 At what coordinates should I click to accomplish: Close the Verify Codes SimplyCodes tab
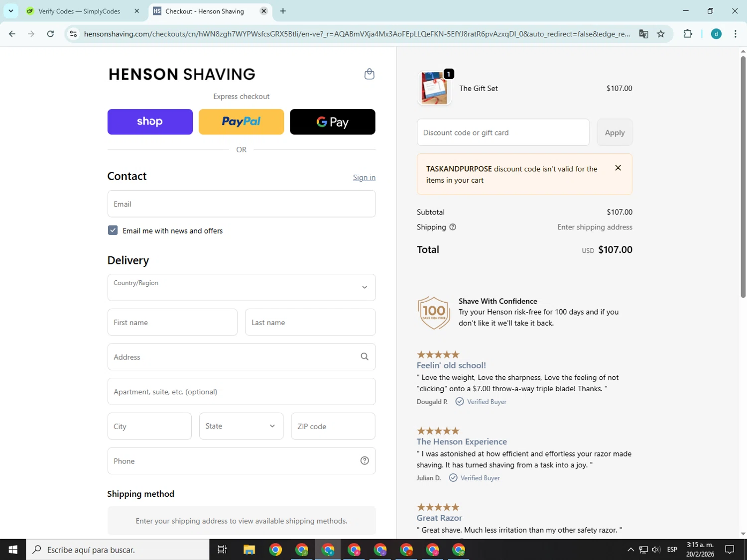pyautogui.click(x=137, y=11)
